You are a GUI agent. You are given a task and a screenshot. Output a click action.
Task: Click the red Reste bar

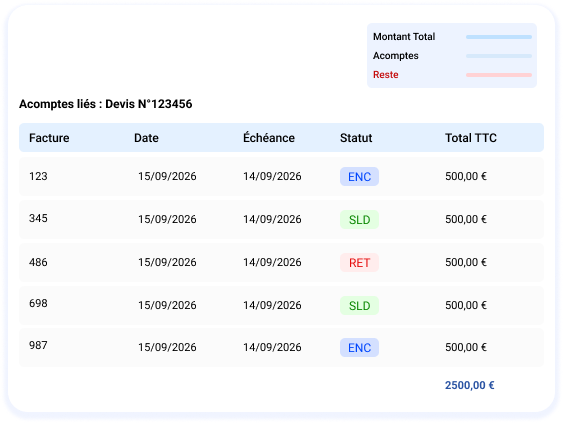(499, 75)
